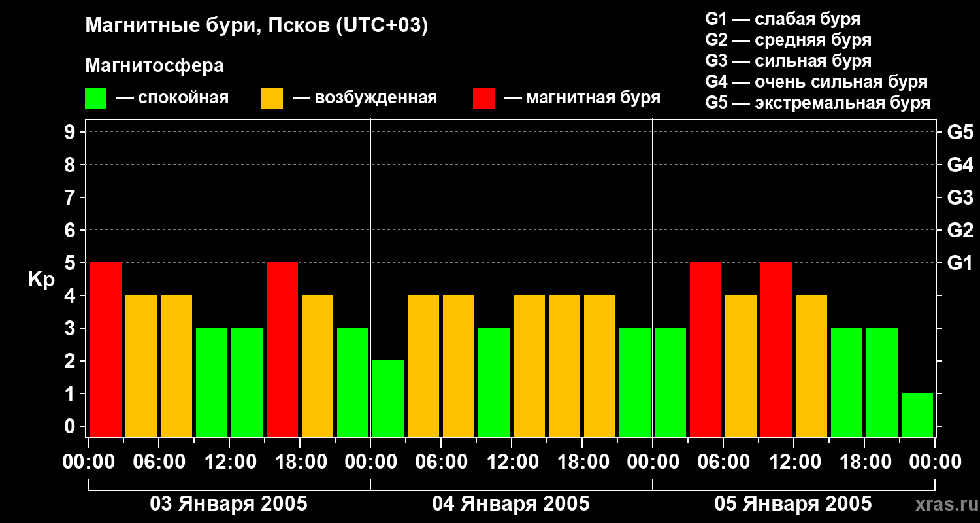Click the yellow bar starting 18:00, 04 Января

click(x=600, y=365)
